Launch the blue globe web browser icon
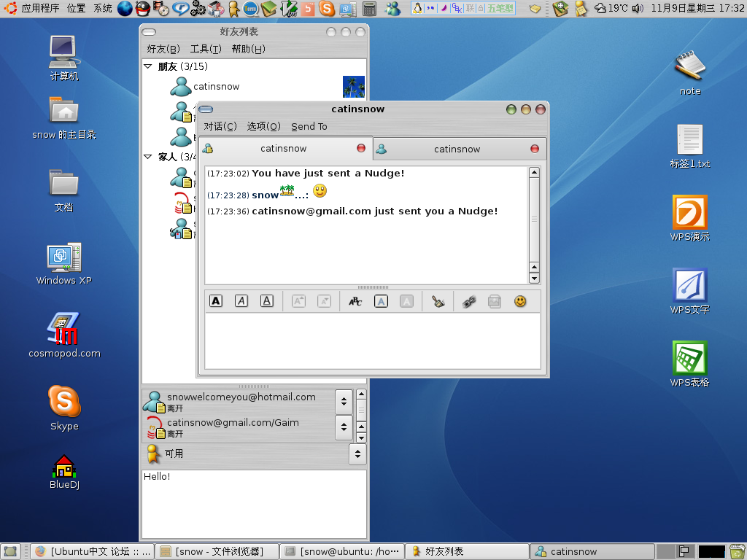Viewport: 747px width, 560px height. pos(125,8)
